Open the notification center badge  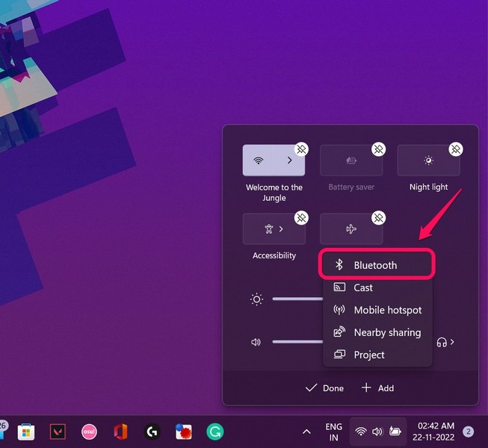coord(468,432)
